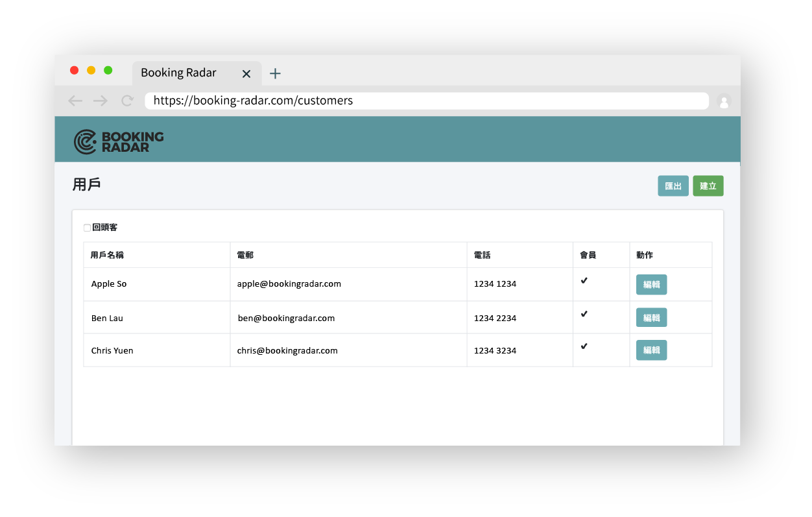Focus the URL address bar
This screenshot has height=517, width=812.
click(x=427, y=101)
